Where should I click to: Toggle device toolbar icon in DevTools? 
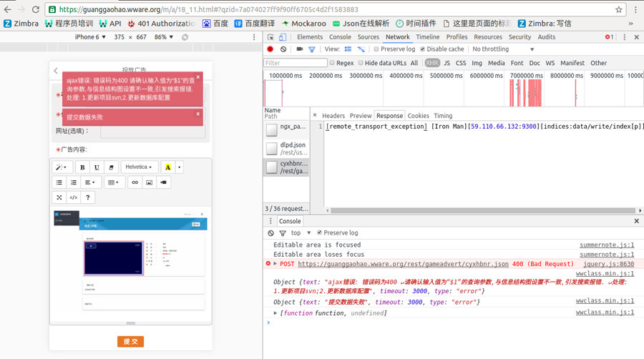click(x=283, y=37)
